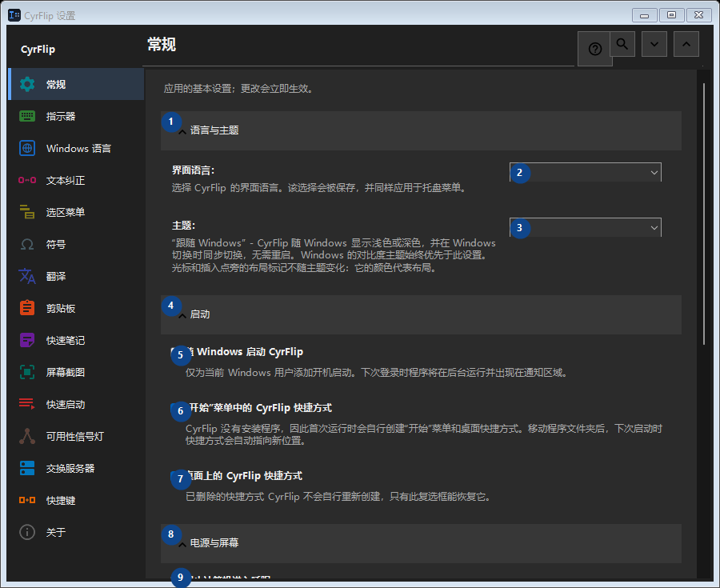
Task: Maximize the CyrFlip 设置 window
Action: click(671, 15)
